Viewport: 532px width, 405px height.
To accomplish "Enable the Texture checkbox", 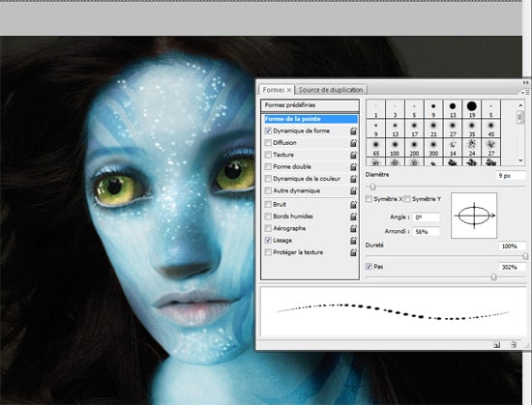I will pos(268,155).
